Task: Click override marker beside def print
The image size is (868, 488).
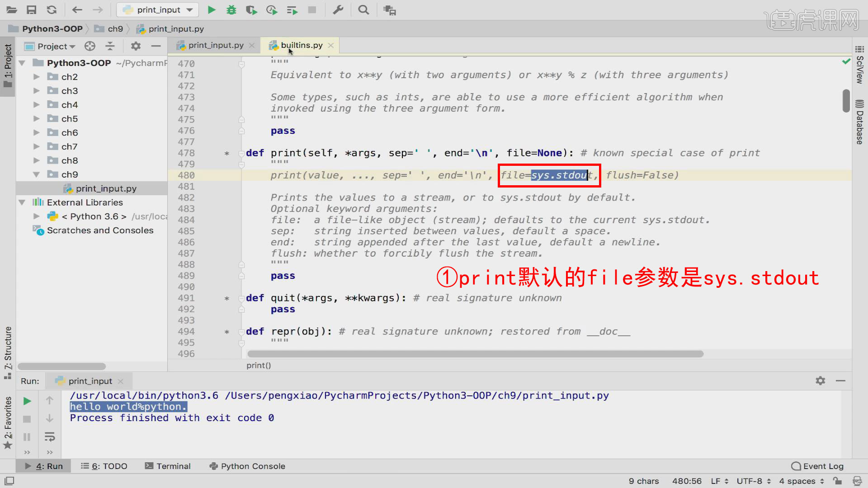Action: pyautogui.click(x=227, y=154)
